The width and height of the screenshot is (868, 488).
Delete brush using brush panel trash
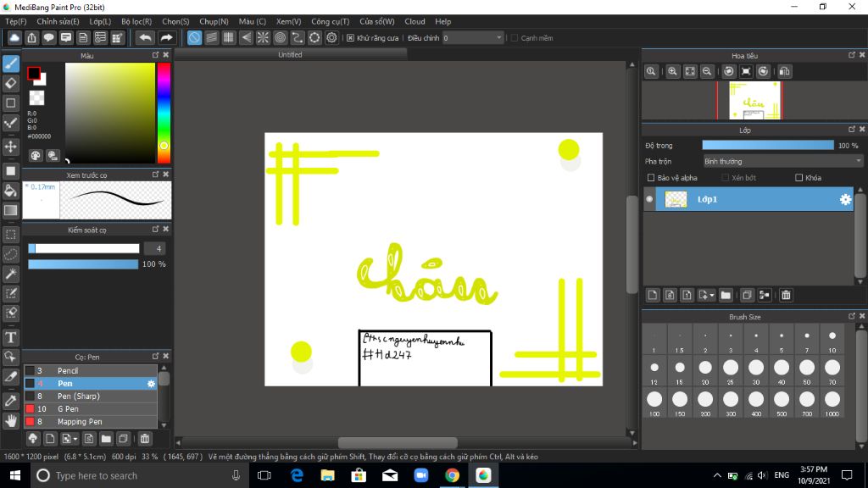(x=145, y=439)
